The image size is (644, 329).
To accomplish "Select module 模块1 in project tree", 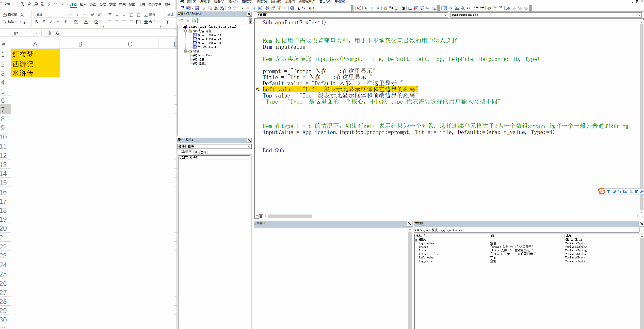I will pos(202,59).
